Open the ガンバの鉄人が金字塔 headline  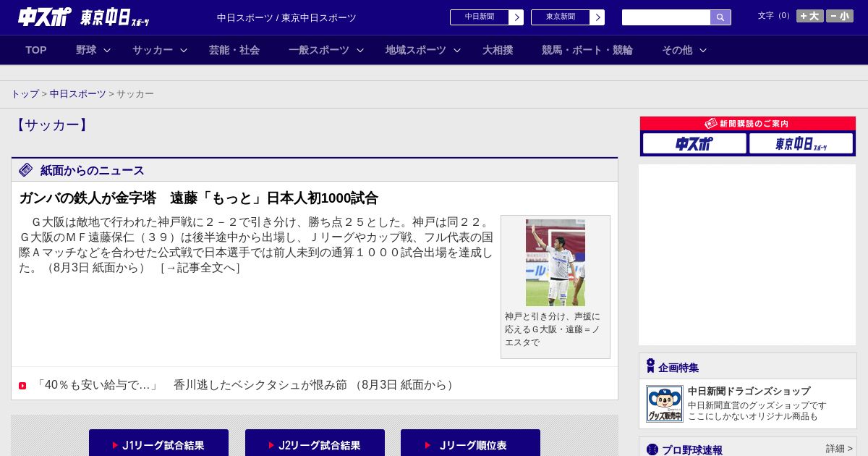(x=198, y=198)
